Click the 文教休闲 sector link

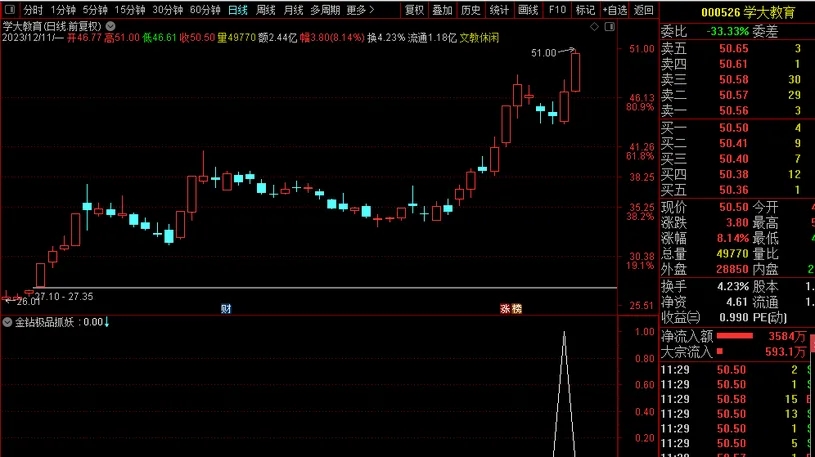point(479,37)
